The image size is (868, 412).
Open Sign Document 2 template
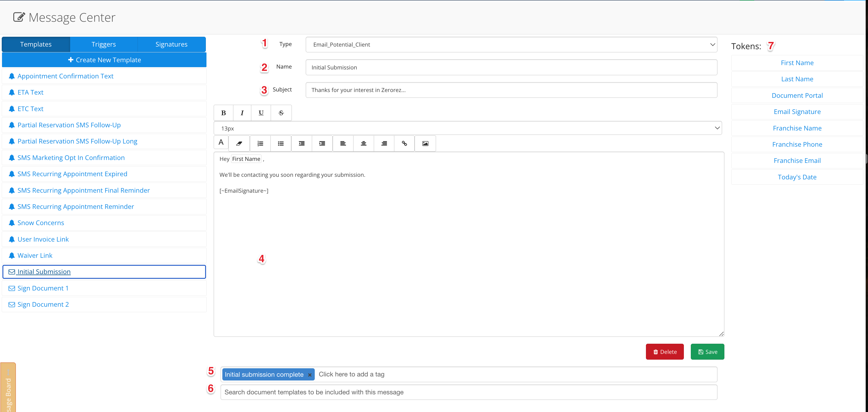point(104,304)
